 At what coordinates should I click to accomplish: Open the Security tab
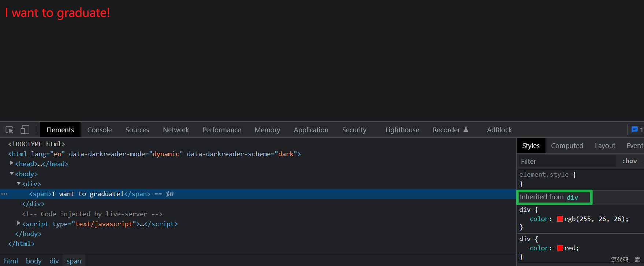(354, 130)
